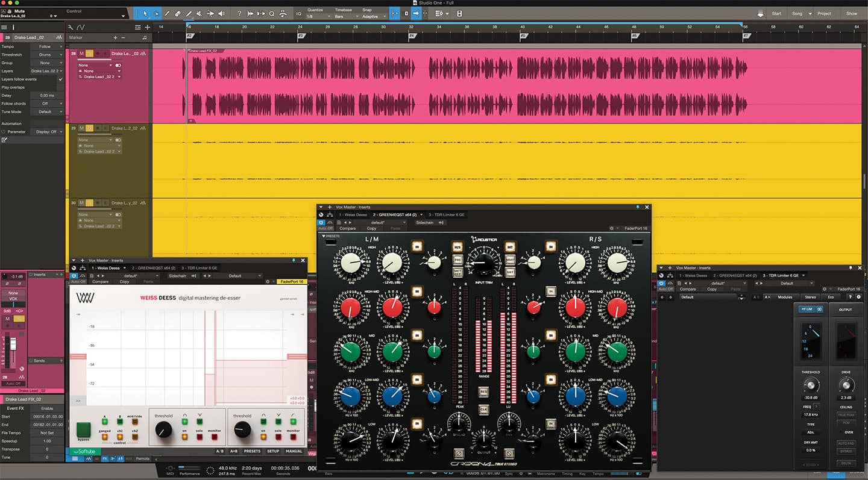Open the Project page at top right
Viewport: 868px width, 480px height.
click(x=824, y=13)
